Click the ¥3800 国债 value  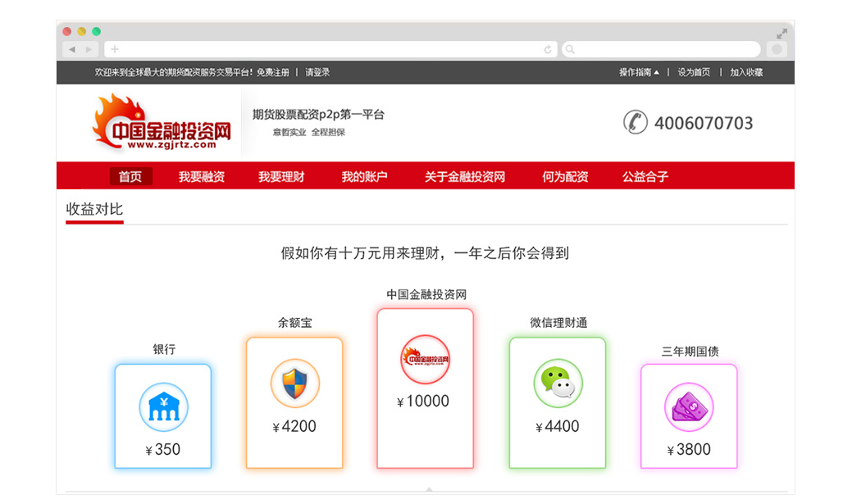(x=689, y=450)
